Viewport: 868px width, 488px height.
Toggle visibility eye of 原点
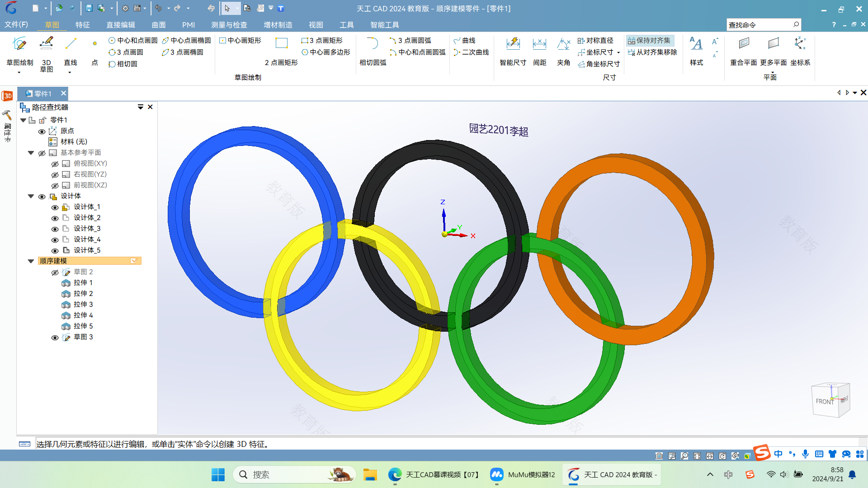pos(42,131)
